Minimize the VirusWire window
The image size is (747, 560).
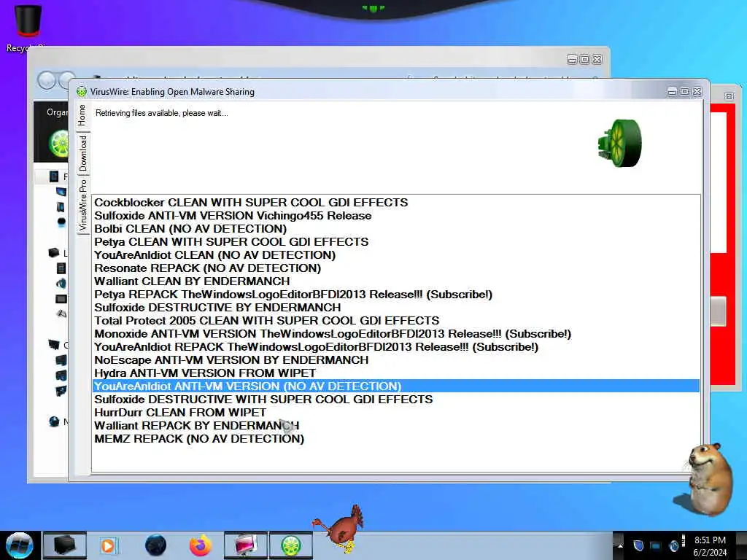pos(672,91)
